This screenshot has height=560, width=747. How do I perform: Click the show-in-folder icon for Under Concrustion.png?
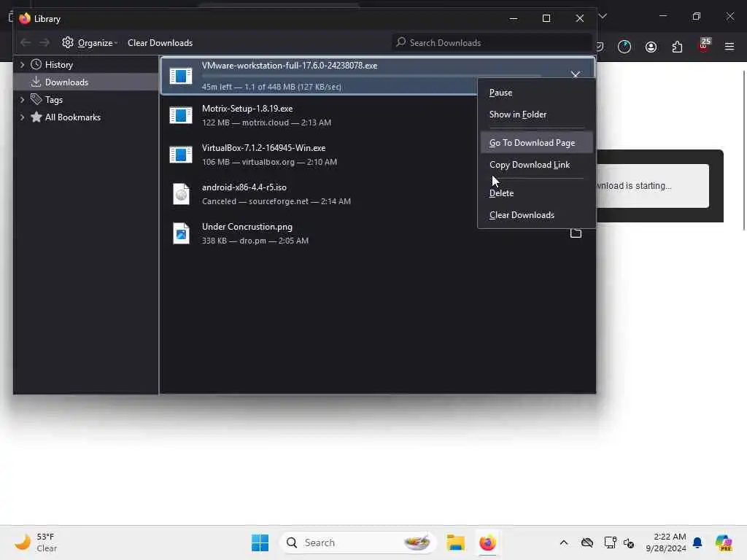(576, 233)
